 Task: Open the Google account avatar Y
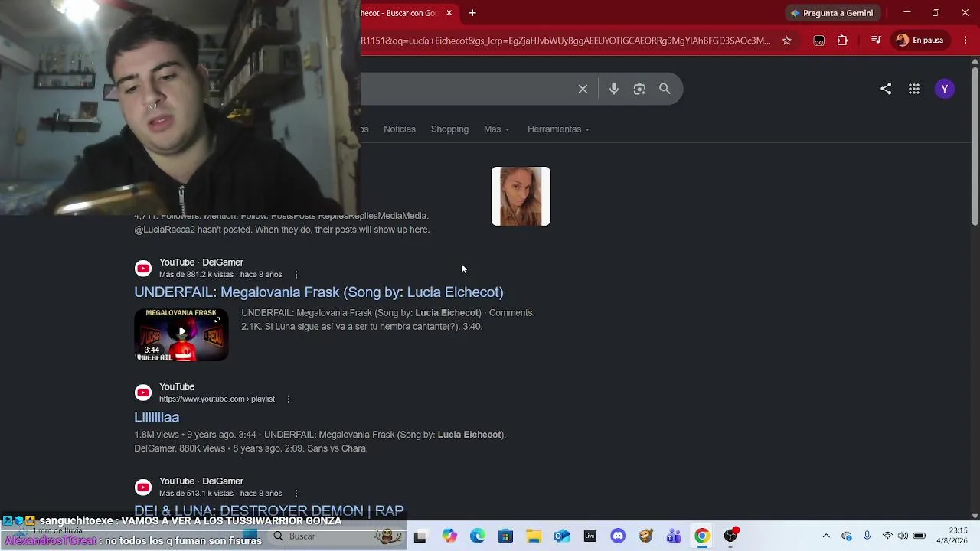945,89
